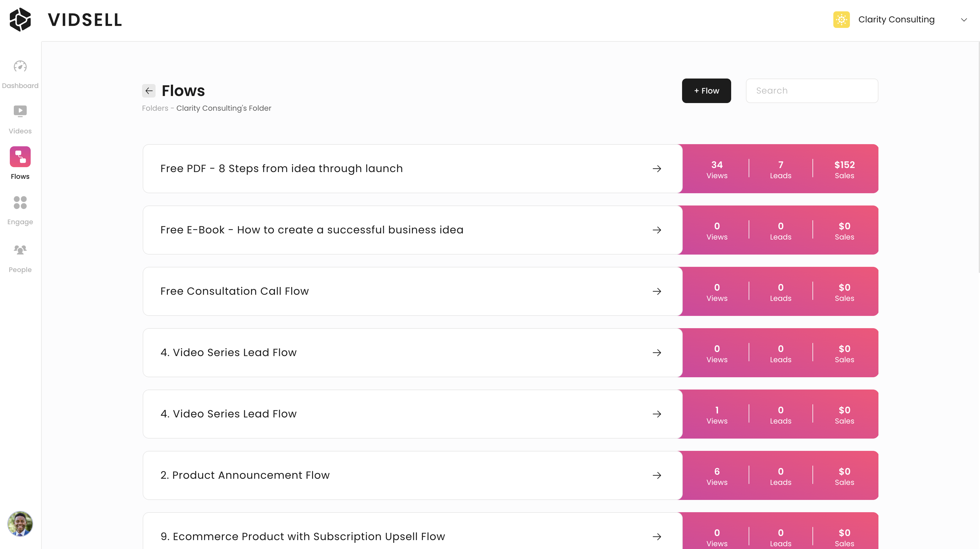Open the user profile avatar
Viewport: 980px width, 549px height.
coord(20,524)
